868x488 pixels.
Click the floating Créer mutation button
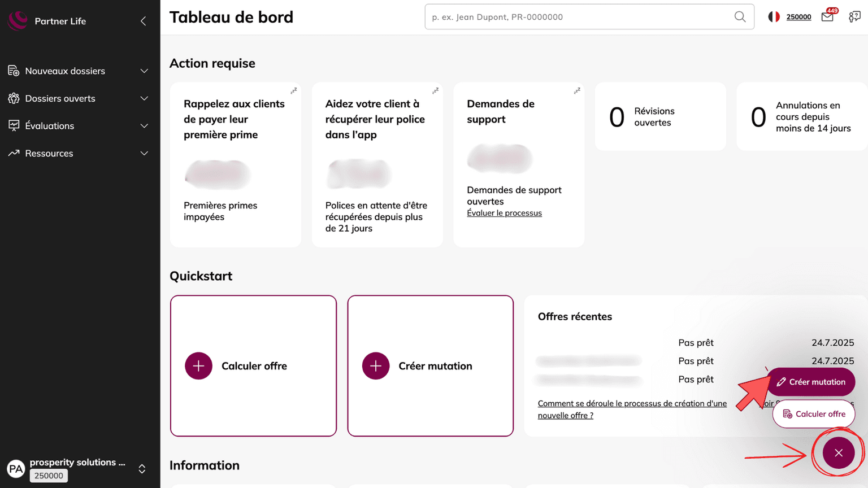811,382
